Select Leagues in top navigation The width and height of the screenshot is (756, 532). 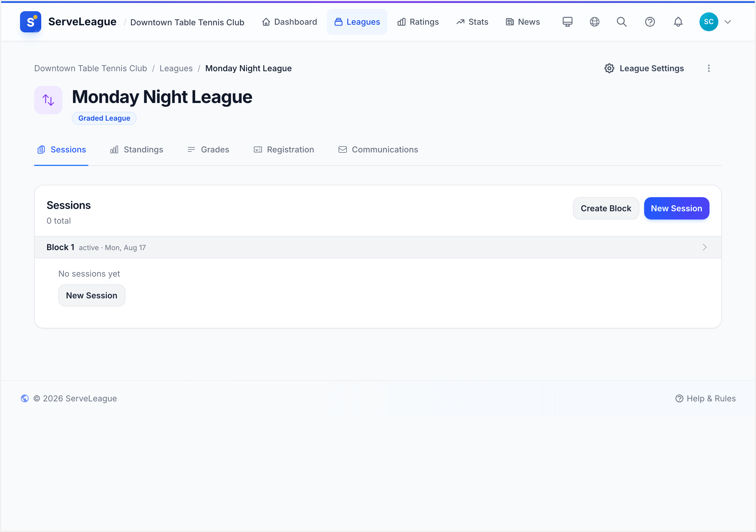(x=357, y=22)
